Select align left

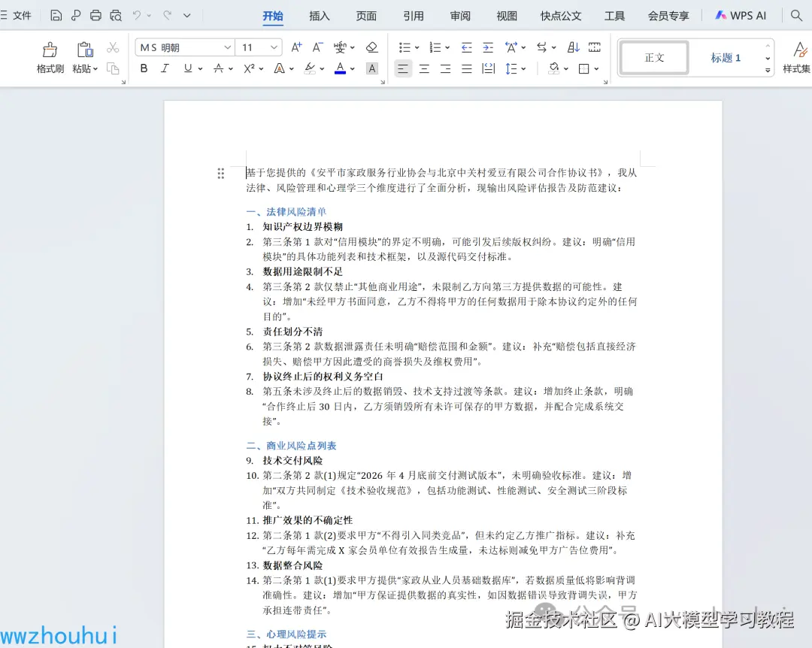[x=403, y=68]
